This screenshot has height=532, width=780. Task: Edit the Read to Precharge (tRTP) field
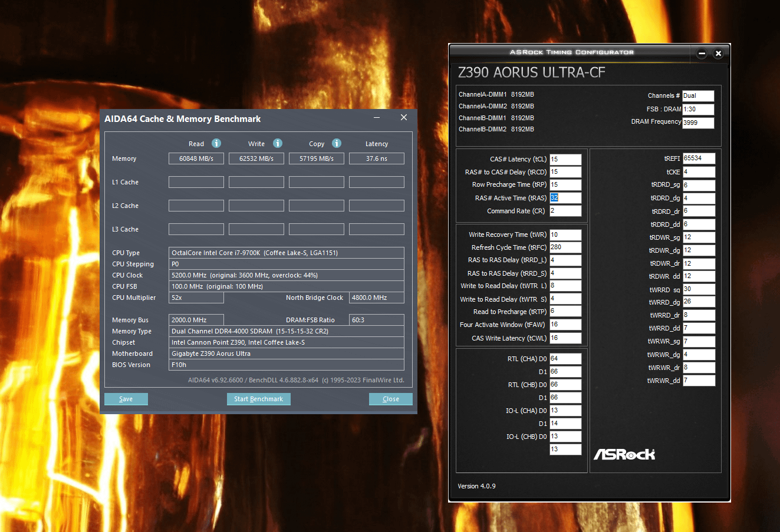565,312
